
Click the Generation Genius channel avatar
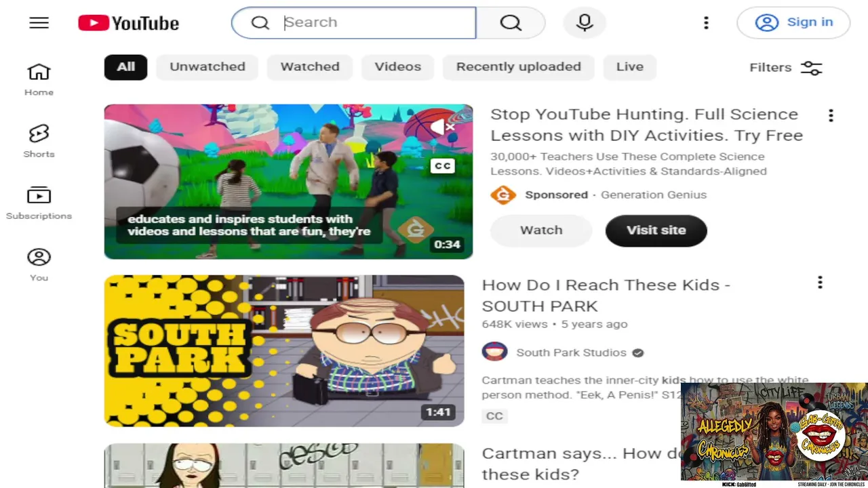(x=503, y=195)
